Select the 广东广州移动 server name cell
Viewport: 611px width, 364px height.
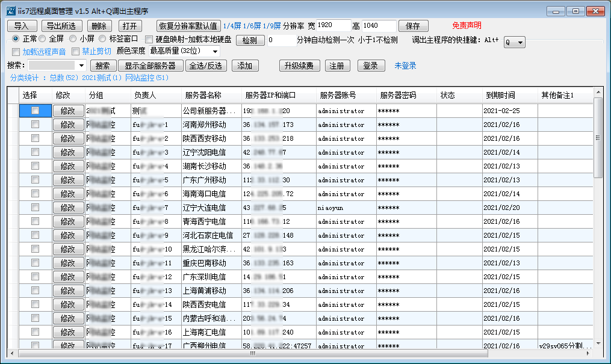tap(211, 180)
